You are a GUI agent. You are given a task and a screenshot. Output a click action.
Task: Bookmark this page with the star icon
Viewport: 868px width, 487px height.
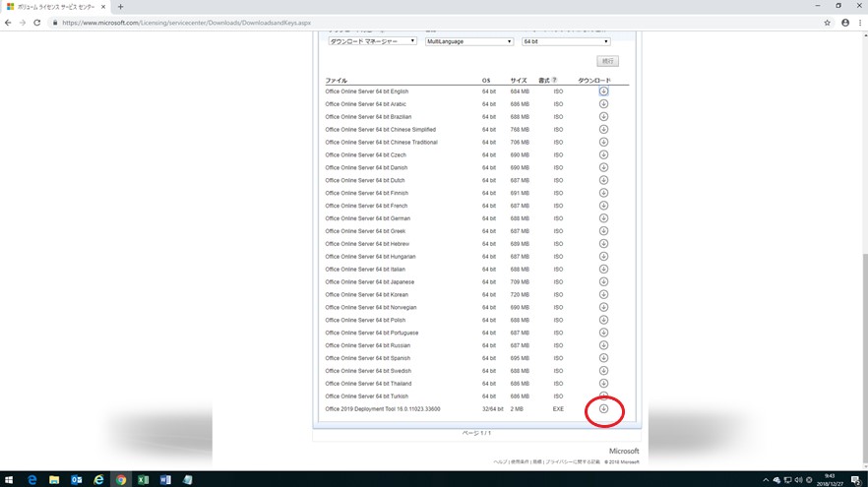tap(827, 23)
